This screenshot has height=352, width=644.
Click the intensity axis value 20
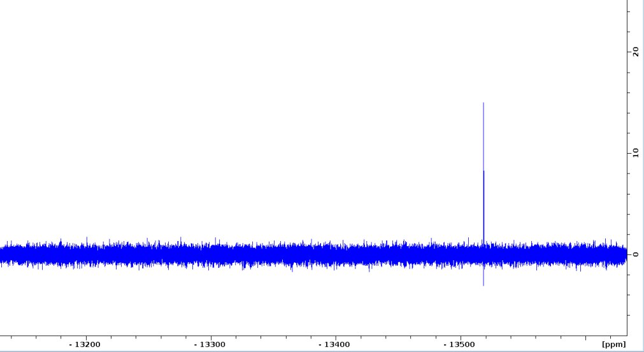[x=636, y=52]
